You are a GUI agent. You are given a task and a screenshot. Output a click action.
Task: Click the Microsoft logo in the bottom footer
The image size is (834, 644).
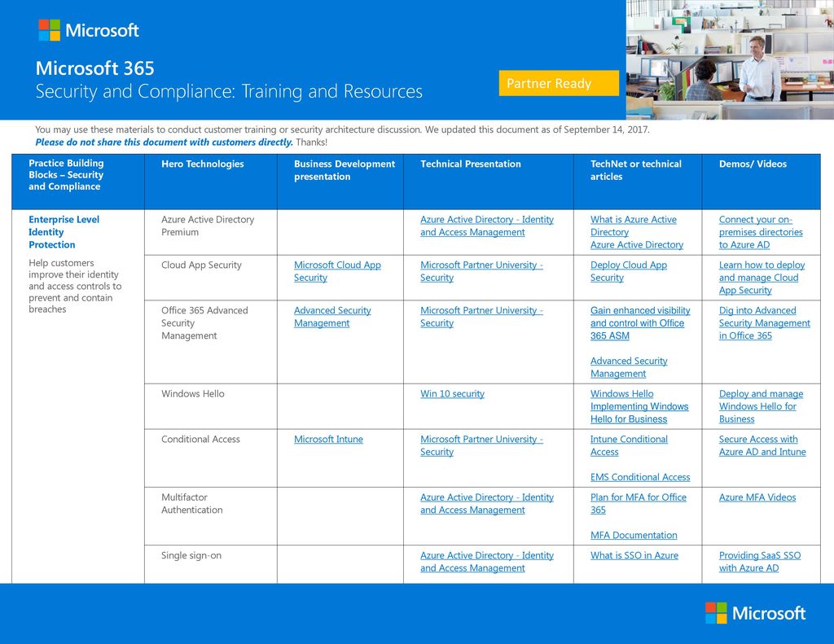click(x=755, y=613)
